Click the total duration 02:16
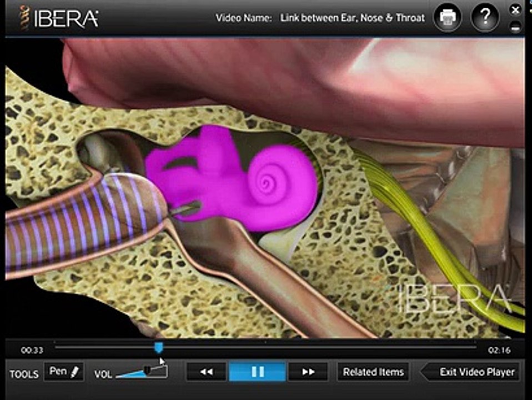Screen dimensions: 532x400 (499, 350)
